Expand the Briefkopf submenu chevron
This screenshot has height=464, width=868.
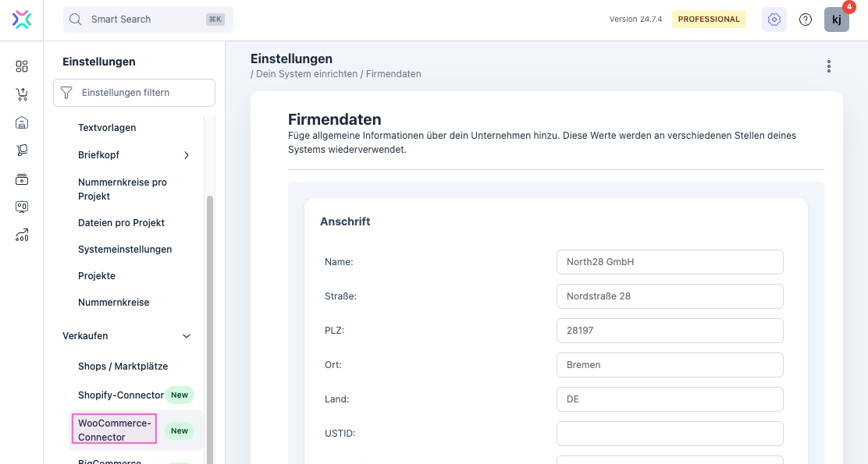point(187,155)
